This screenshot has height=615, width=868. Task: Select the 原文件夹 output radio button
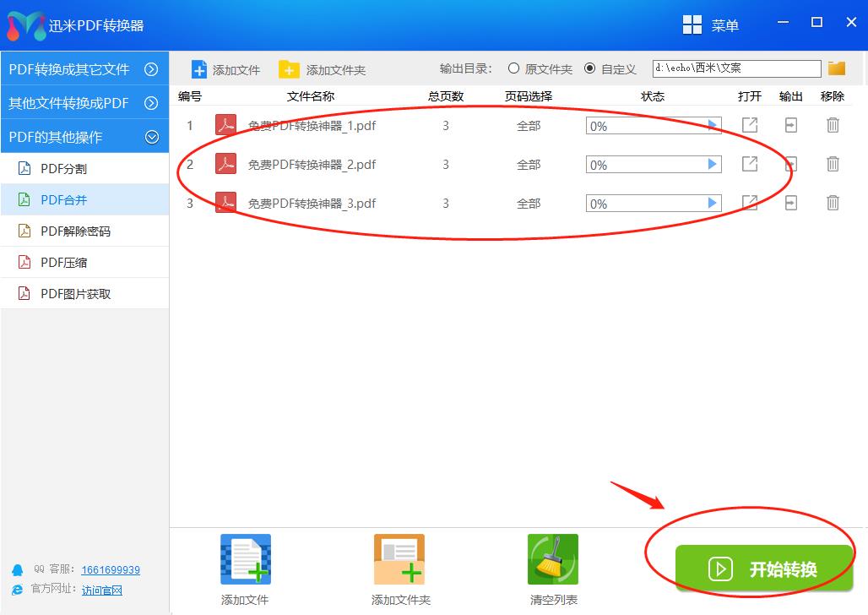click(x=513, y=68)
